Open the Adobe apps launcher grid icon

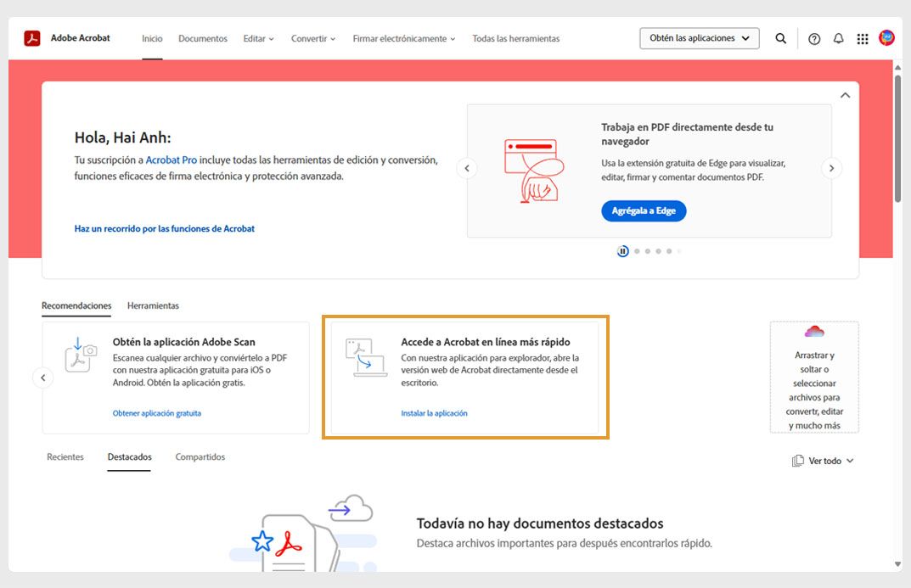point(862,38)
